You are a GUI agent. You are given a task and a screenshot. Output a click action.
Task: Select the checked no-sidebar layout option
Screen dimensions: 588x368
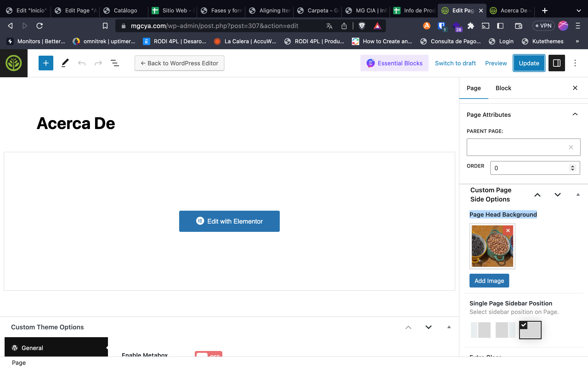pos(530,330)
